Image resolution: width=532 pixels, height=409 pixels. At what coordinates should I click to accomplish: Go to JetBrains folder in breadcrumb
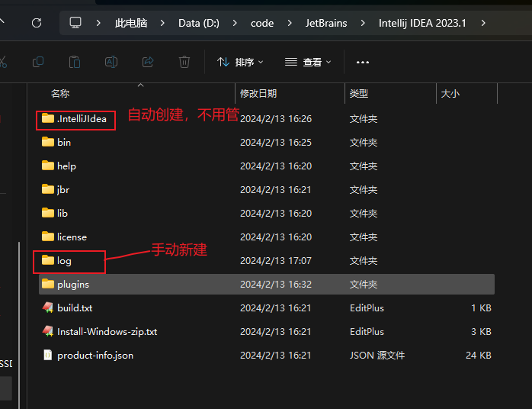tap(326, 23)
